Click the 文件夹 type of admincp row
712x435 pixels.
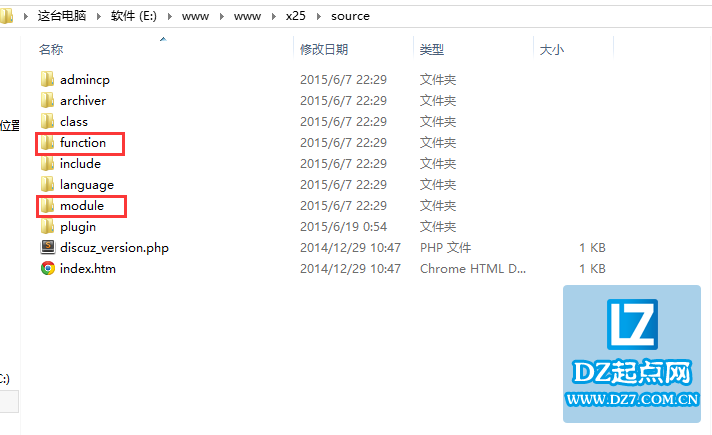438,80
